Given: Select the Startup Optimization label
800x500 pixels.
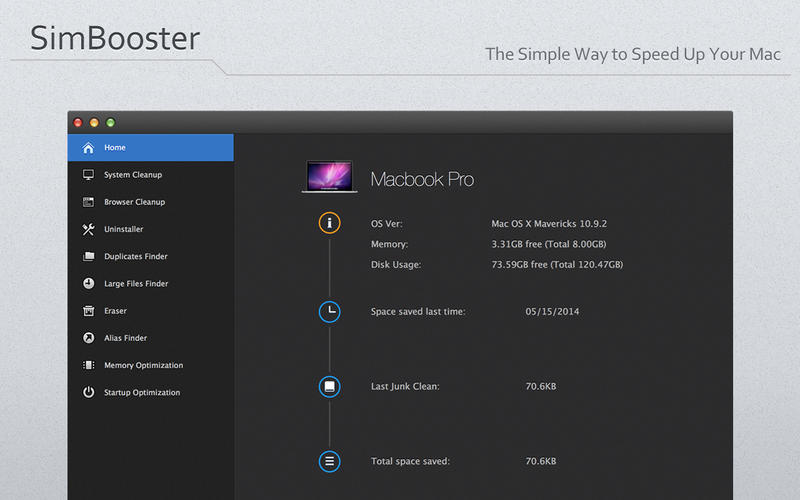Looking at the screenshot, I should coord(142,393).
